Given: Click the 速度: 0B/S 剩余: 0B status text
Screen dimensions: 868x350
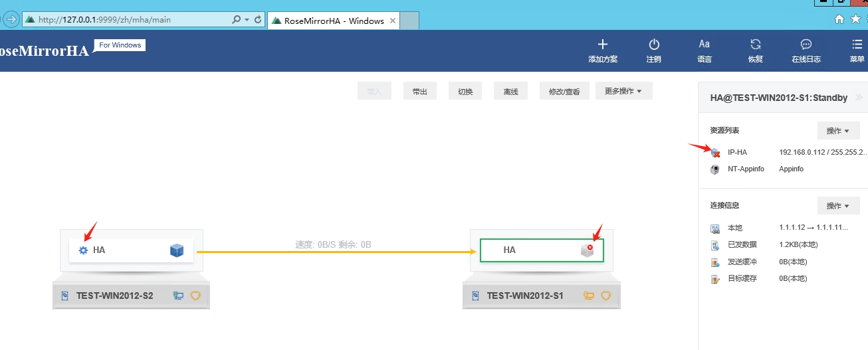Looking at the screenshot, I should [x=333, y=244].
